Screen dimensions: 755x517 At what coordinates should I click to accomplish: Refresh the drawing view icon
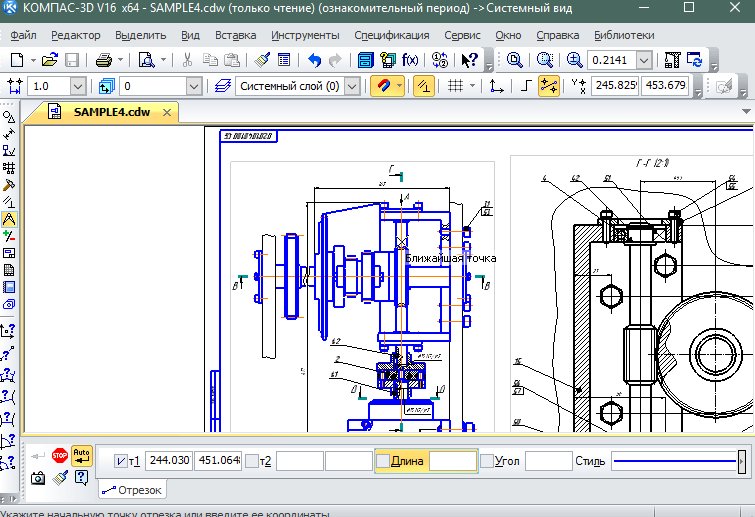(695, 60)
